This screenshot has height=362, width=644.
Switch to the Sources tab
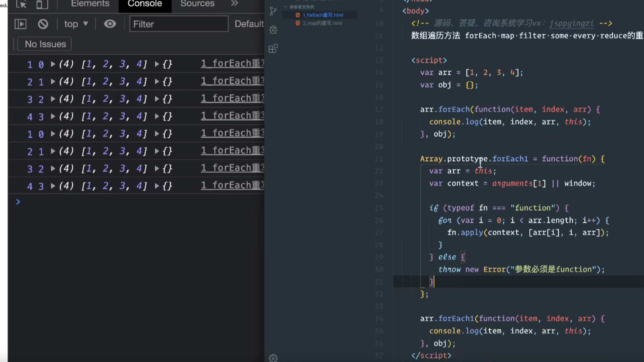click(x=197, y=4)
